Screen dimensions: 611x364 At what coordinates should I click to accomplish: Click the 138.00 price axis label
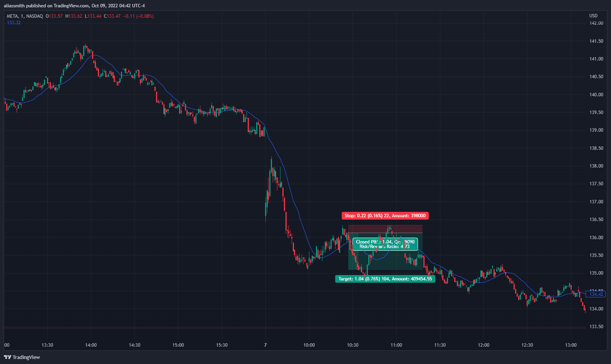596,166
